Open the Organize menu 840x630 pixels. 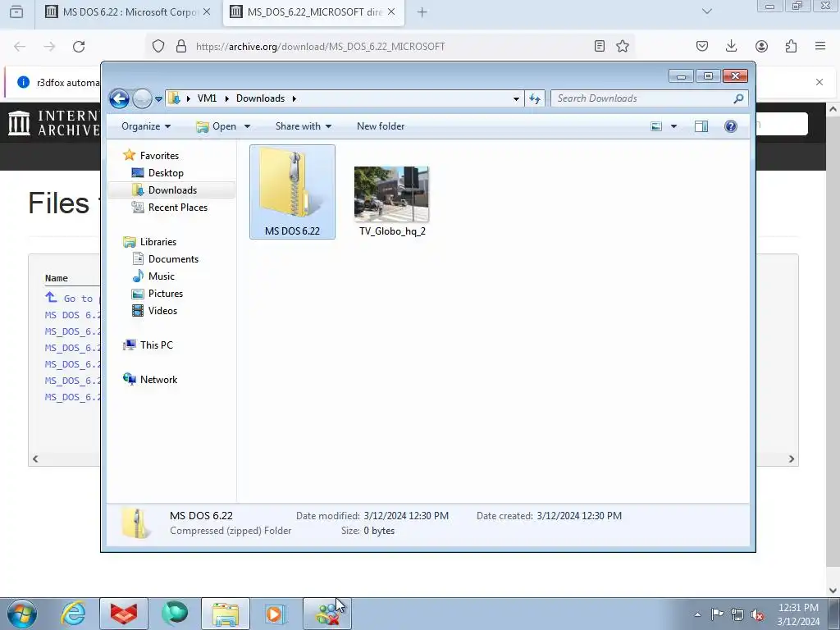click(146, 126)
